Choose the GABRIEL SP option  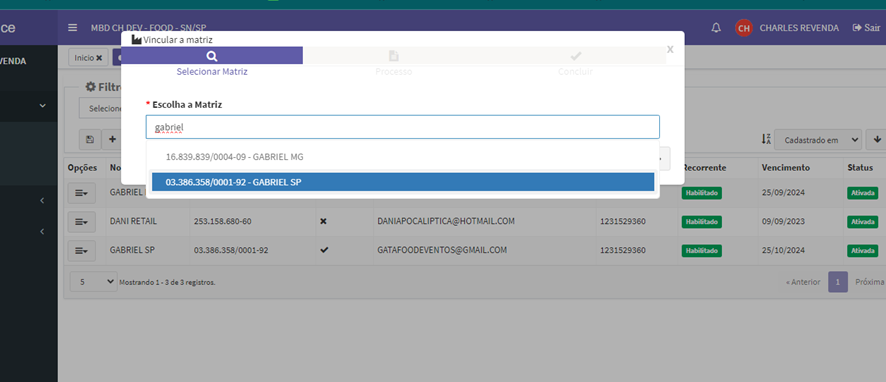click(403, 182)
